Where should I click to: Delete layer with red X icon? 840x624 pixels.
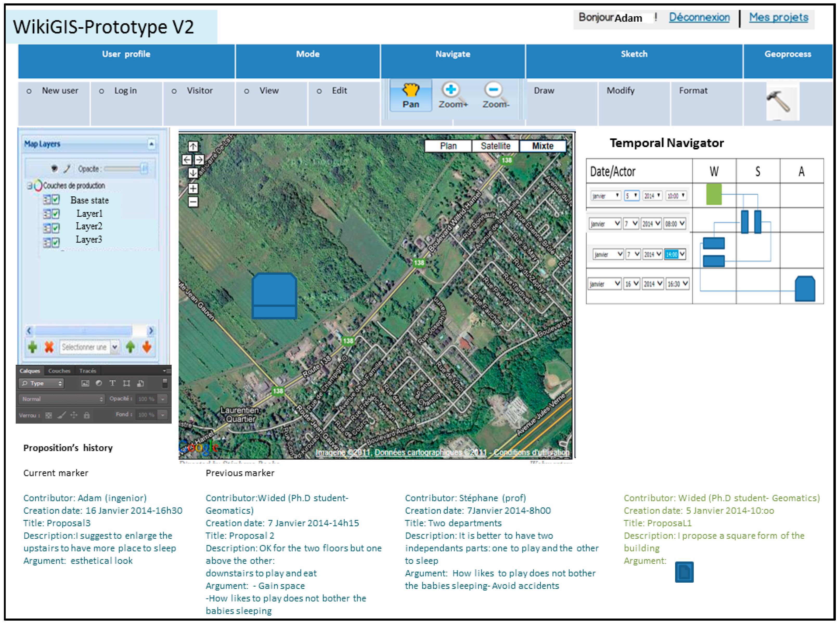[x=49, y=347]
